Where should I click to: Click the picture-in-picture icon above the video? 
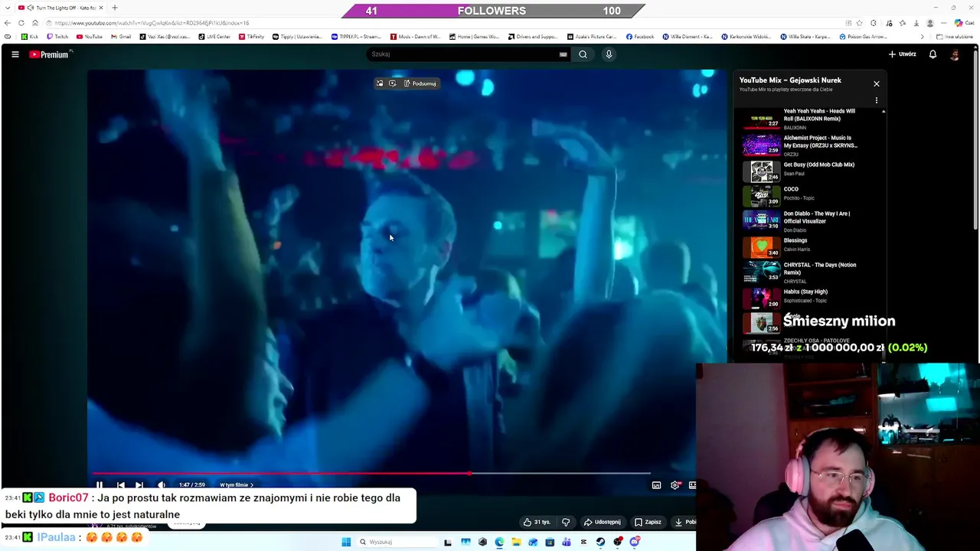380,83
